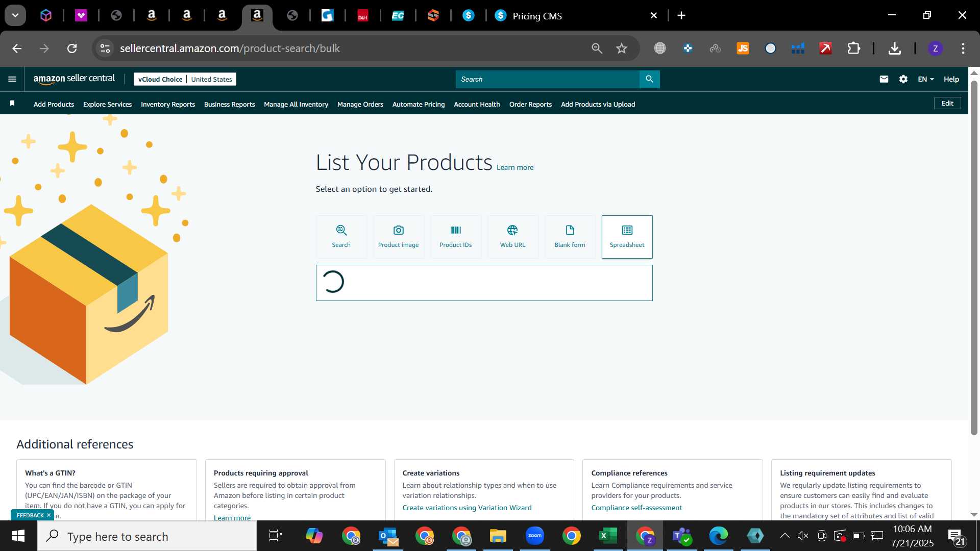Select the Blank form option
Screen dimensions: 980x551
click(x=570, y=237)
